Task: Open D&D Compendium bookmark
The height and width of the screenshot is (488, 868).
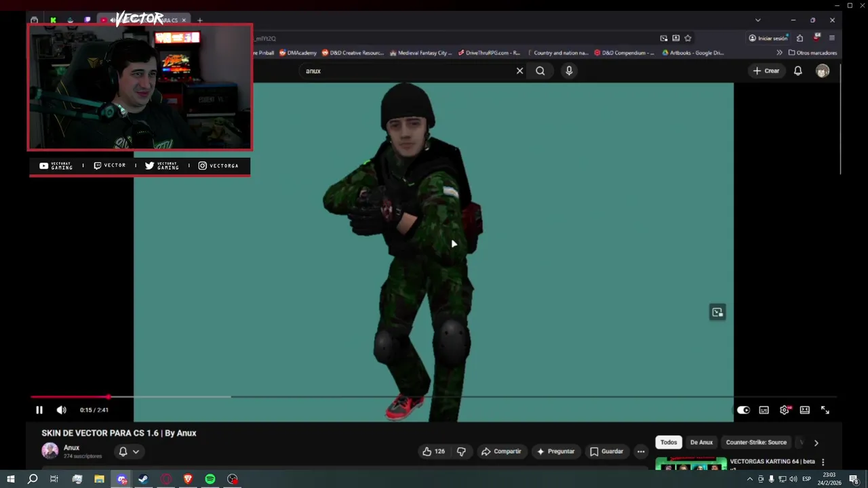Action: [625, 53]
